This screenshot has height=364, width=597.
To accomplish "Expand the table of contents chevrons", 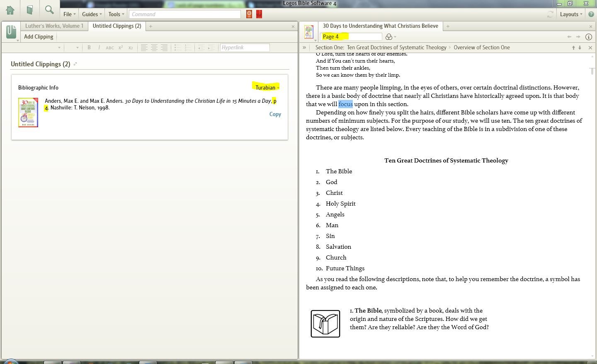I will (304, 47).
